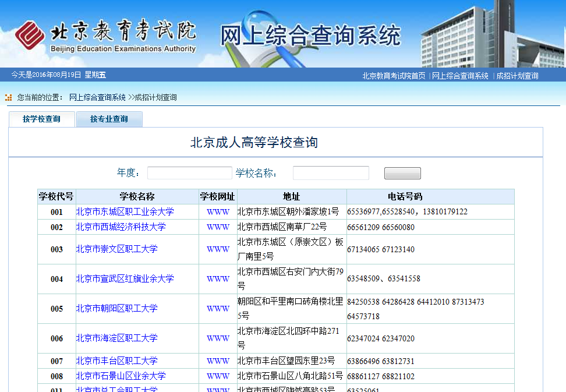Click the Beijing Education Examinations Authority logo
Image resolution: width=566 pixels, height=392 pixels.
pyautogui.click(x=105, y=36)
